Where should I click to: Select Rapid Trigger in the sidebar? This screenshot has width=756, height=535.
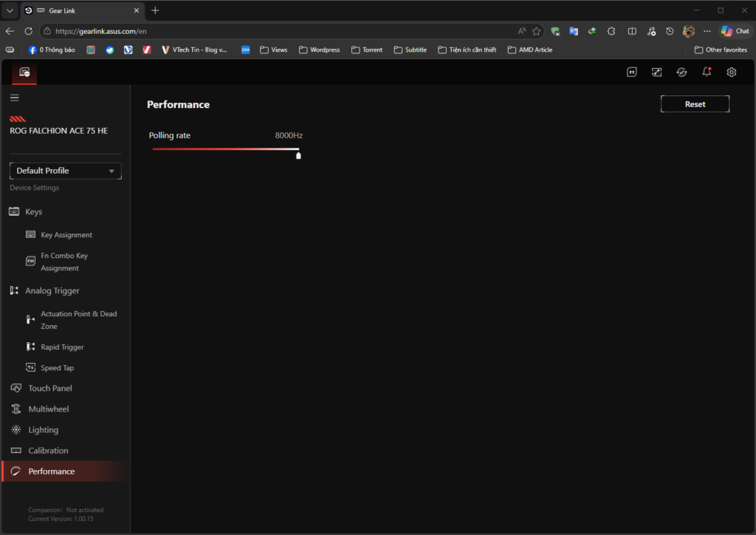62,347
